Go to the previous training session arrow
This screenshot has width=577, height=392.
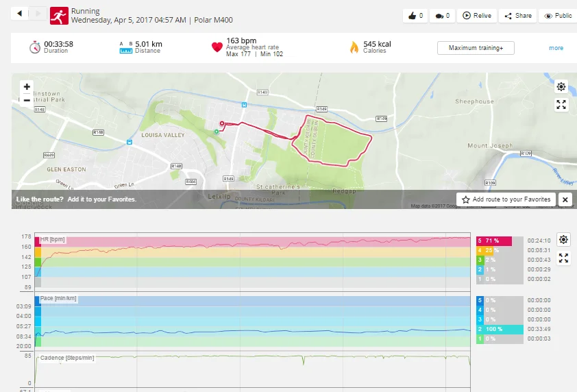[19, 14]
